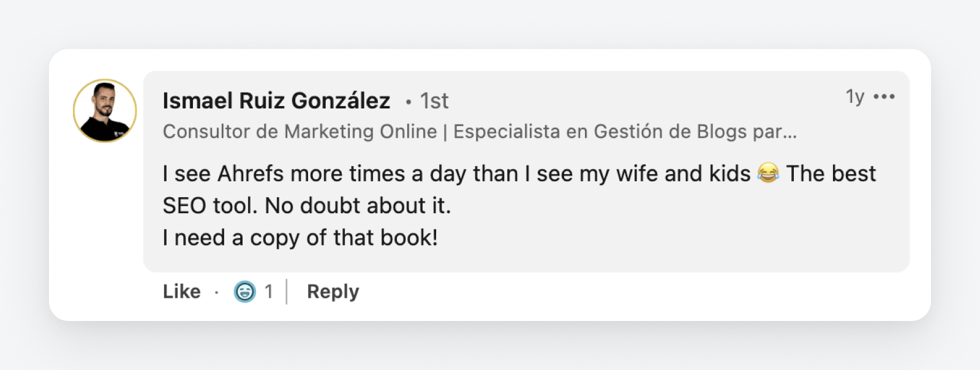The image size is (980, 370).
Task: Select the 1st connection badge
Action: click(434, 100)
